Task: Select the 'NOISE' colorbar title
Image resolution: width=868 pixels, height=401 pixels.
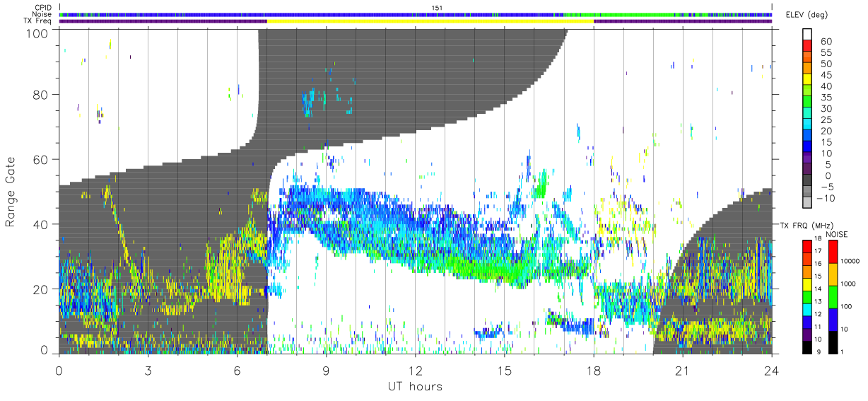Action: pos(836,234)
